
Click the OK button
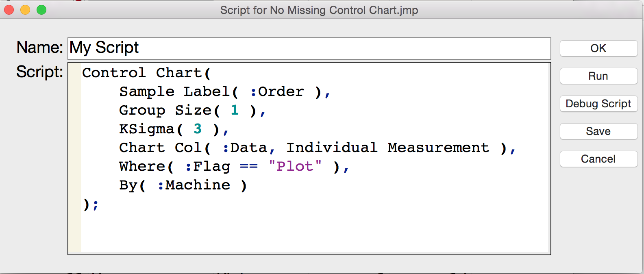pos(598,48)
